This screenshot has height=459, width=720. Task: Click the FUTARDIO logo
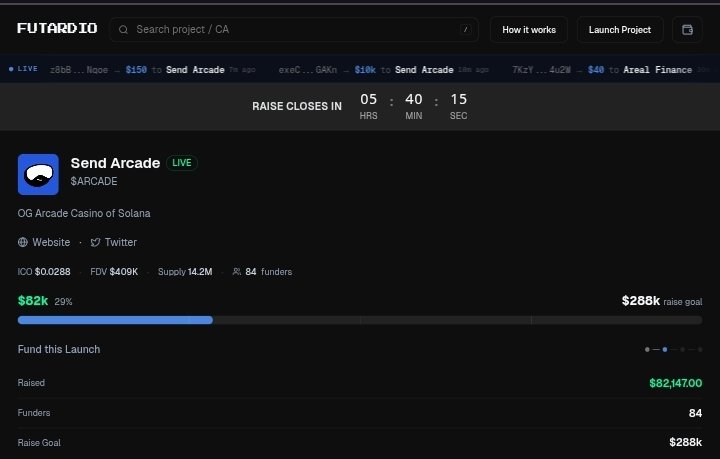point(57,28)
